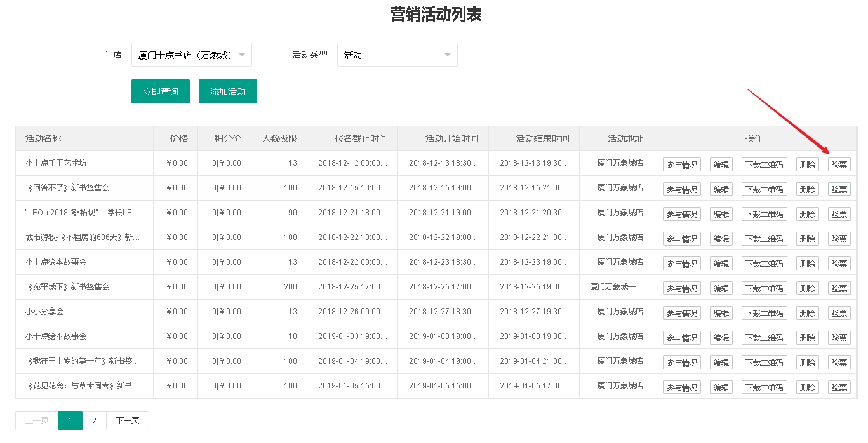Click the 立即查询 button
The height and width of the screenshot is (443, 868).
160,91
